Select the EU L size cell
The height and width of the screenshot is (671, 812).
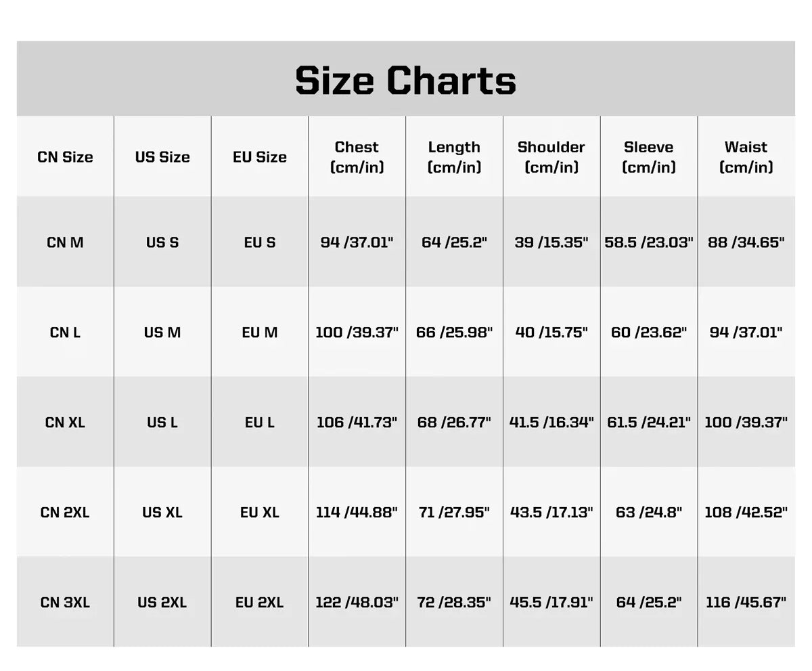click(260, 423)
